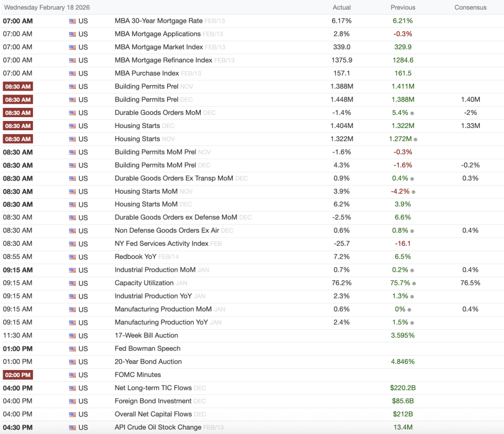Click the revision marker next to Durable Goods Orders MoM previous value
This screenshot has height=434, width=504.
point(412,113)
